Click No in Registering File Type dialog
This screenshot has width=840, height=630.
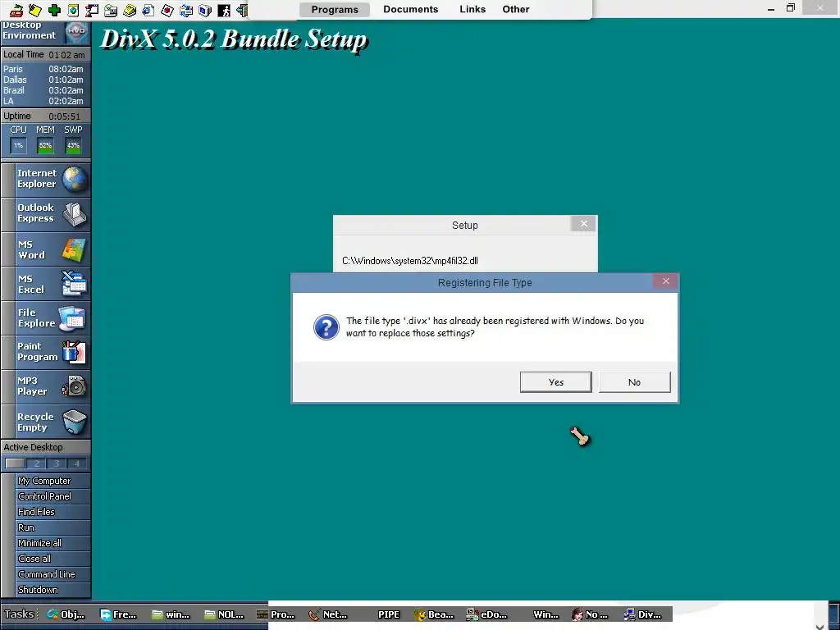(634, 382)
